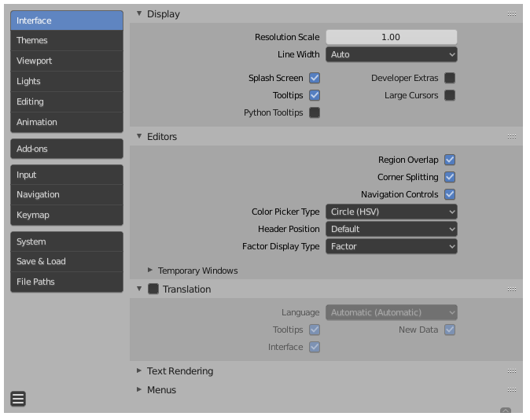Viewport: 530px width, 420px height.
Task: Switch to the Themes tab
Action: (x=67, y=40)
